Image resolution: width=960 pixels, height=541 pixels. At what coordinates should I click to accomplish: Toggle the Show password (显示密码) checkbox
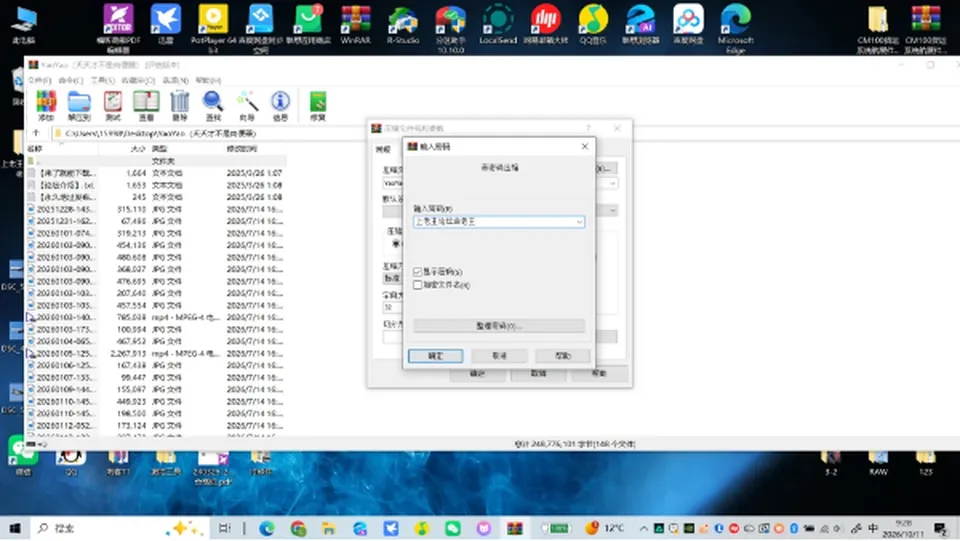click(418, 272)
